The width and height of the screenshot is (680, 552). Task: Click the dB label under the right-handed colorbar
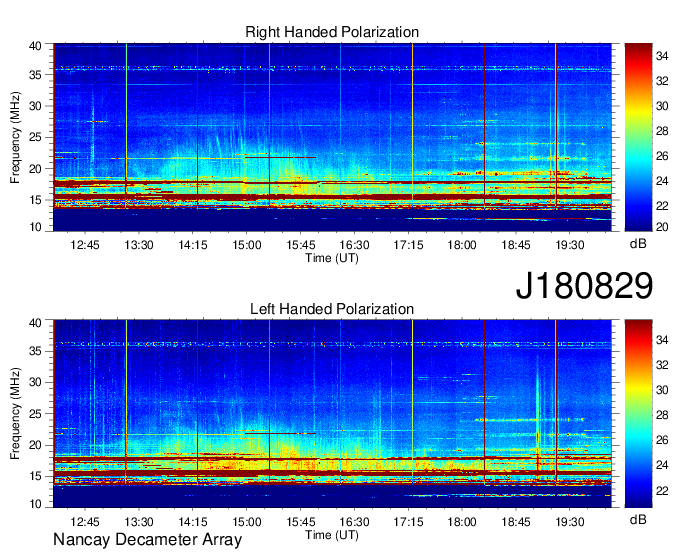click(638, 243)
